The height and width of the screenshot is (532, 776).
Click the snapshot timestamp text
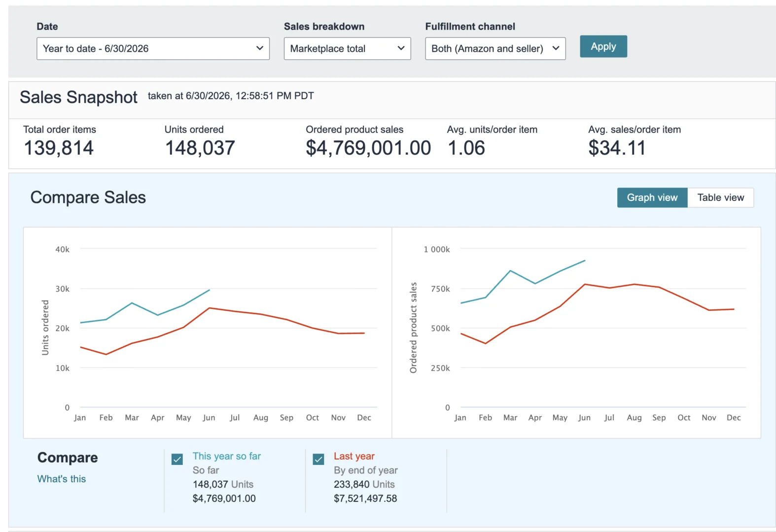tap(231, 96)
